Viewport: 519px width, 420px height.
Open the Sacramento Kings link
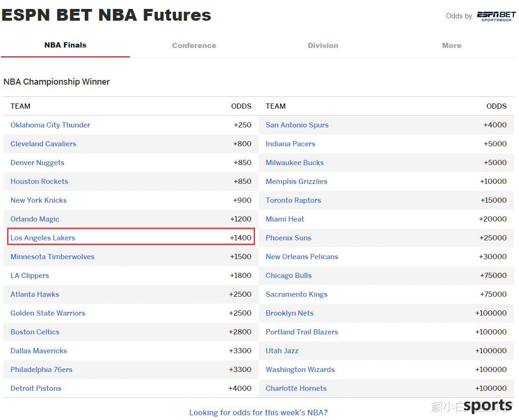point(297,294)
